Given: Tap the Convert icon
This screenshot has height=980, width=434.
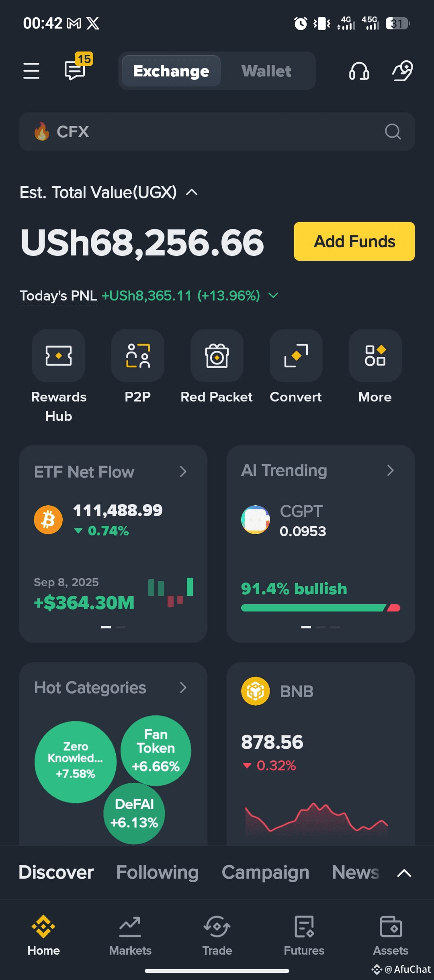Looking at the screenshot, I should [x=296, y=356].
